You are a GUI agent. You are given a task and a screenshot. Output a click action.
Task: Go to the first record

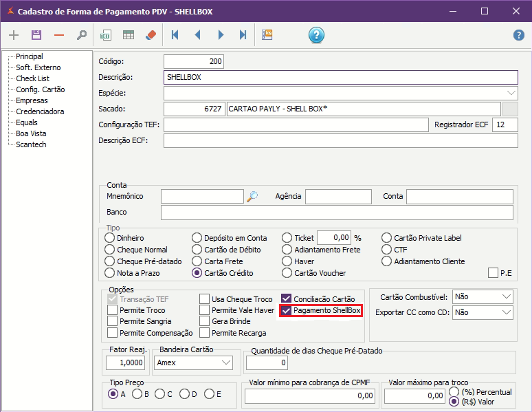[x=175, y=35]
